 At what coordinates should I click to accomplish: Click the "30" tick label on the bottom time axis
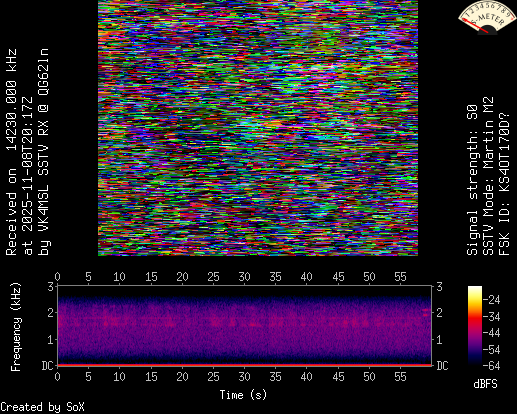point(244,377)
